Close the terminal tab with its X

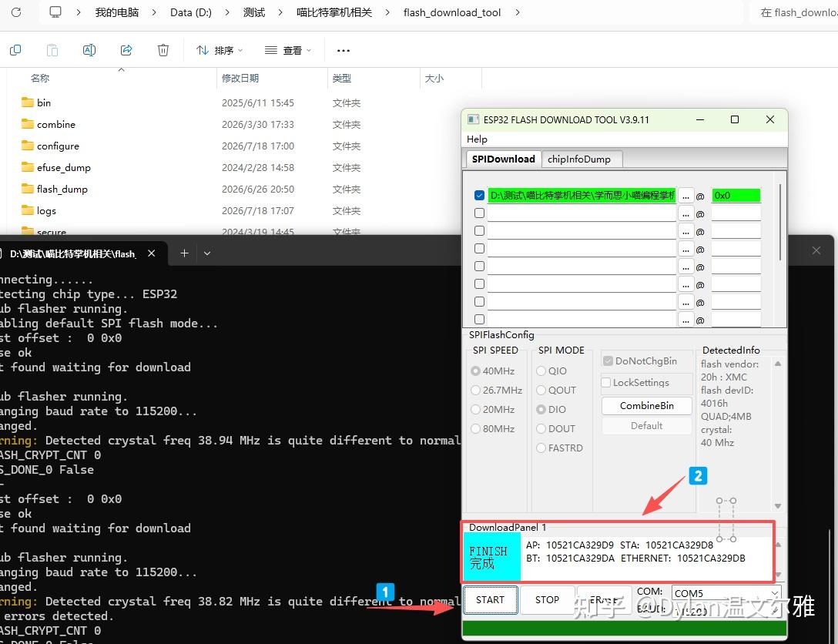[151, 253]
